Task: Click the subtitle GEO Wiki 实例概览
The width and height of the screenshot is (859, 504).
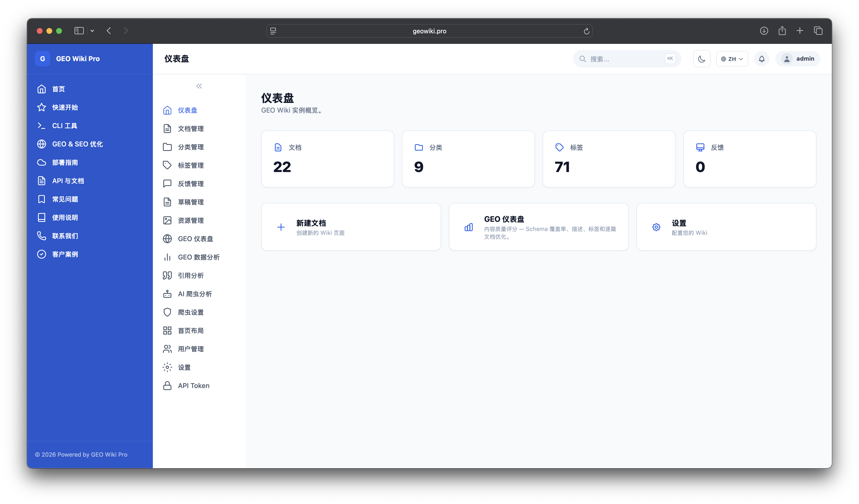Action: [x=292, y=110]
